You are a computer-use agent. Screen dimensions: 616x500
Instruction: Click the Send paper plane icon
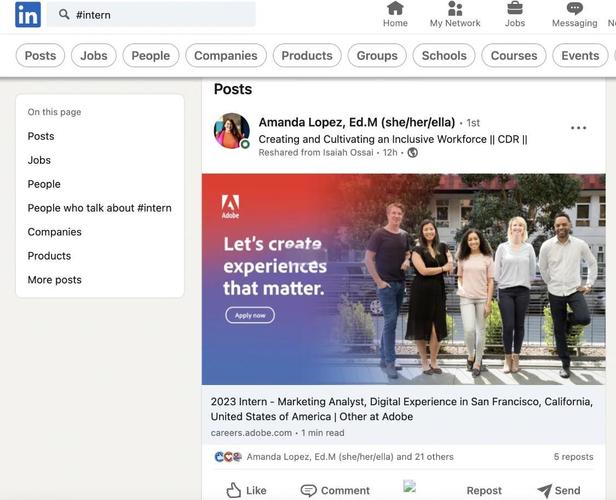544,490
